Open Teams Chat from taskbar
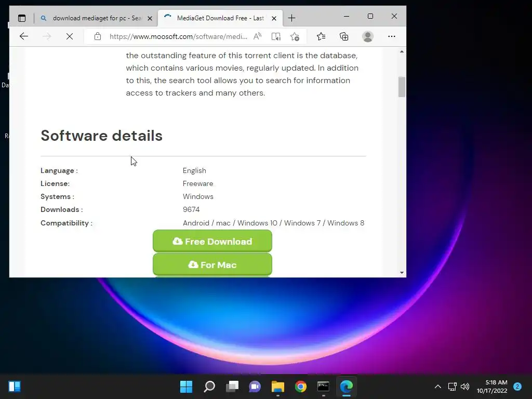The height and width of the screenshot is (399, 532). coord(255,387)
